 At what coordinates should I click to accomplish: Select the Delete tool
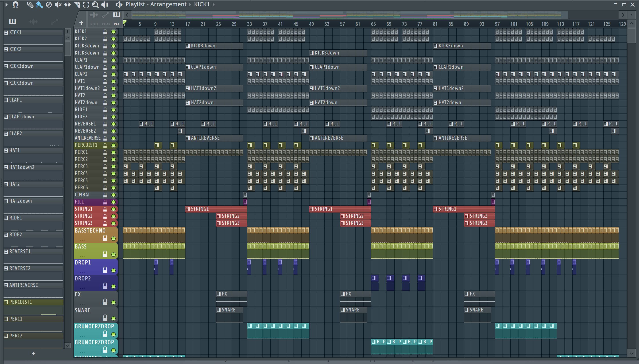tap(49, 4)
